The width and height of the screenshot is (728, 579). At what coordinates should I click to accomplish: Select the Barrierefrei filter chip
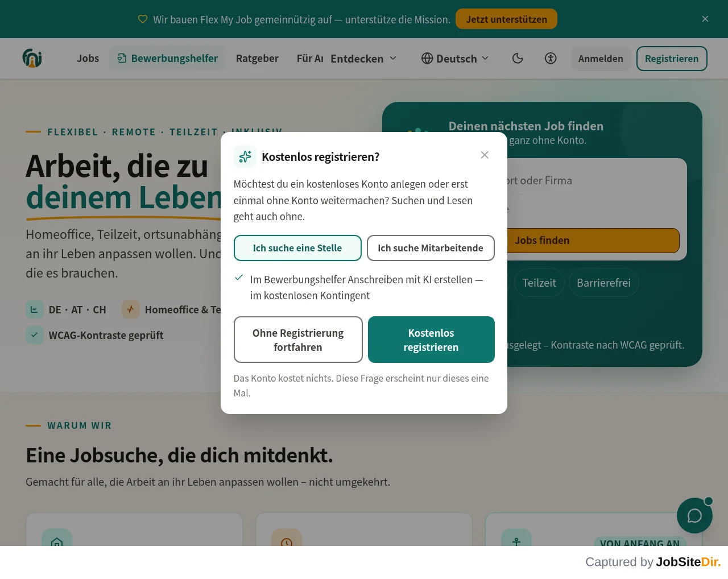[603, 283]
